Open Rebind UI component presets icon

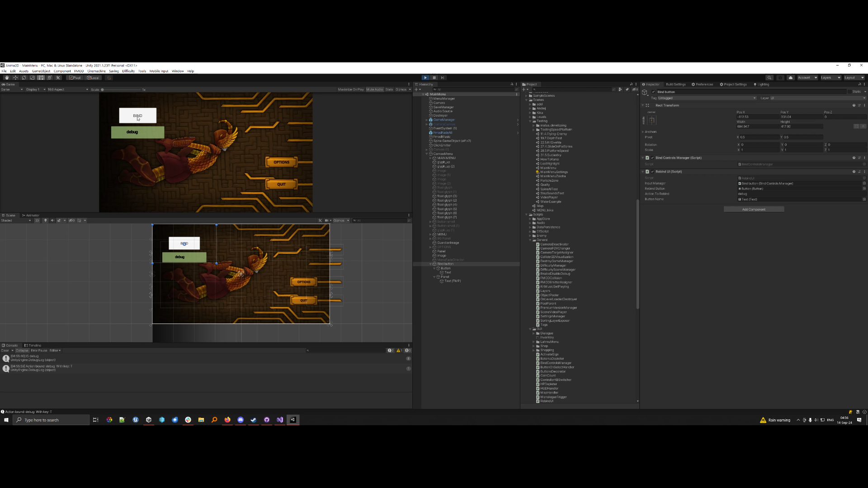coord(859,172)
